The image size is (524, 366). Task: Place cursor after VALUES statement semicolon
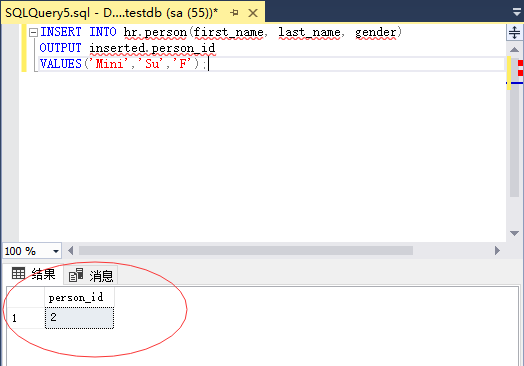[x=208, y=64]
